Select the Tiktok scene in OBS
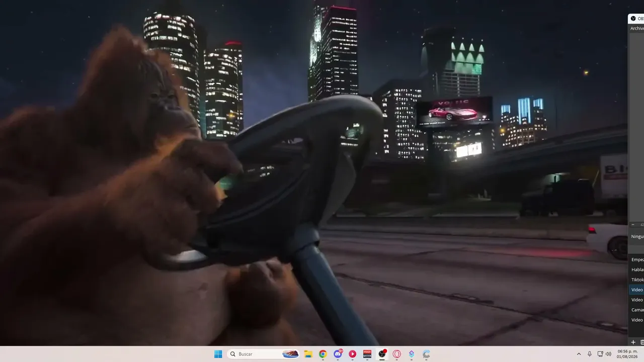 637,280
